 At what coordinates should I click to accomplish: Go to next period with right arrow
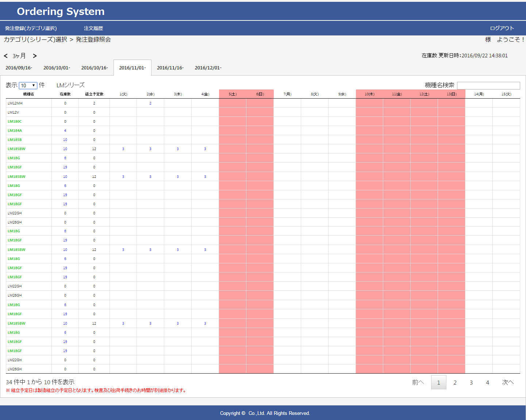tap(35, 56)
